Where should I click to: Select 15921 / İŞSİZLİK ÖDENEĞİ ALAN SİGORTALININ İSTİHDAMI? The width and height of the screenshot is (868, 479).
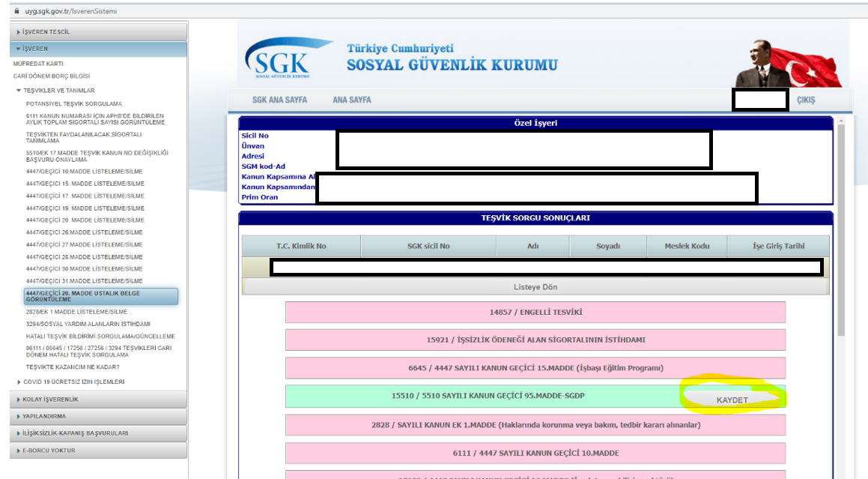pos(535,340)
